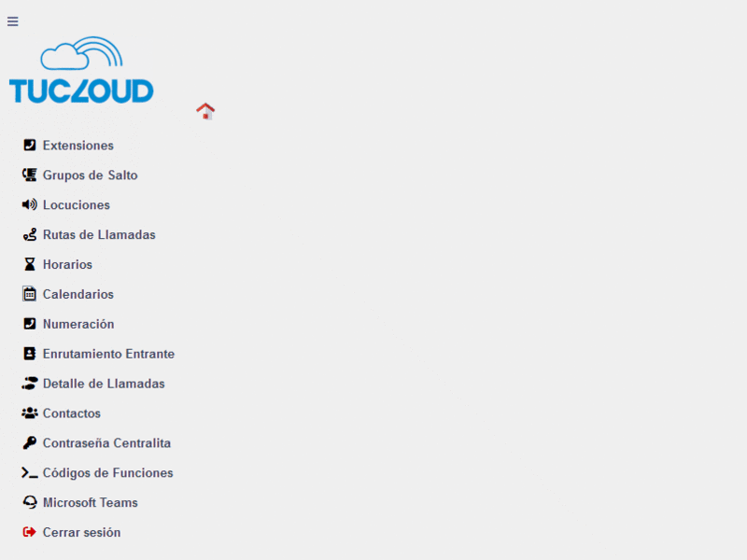747x560 pixels.
Task: Select the Extensiones phone icon
Action: coord(28,145)
